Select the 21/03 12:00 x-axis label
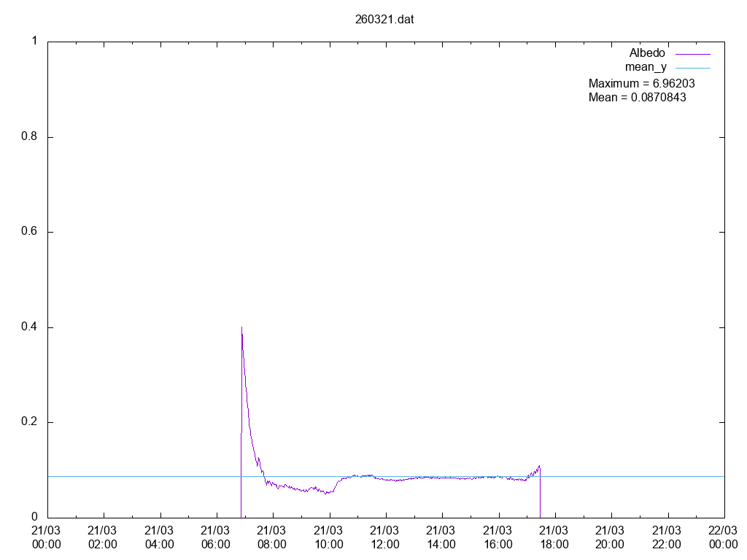Viewport: 747px width, 560px height. pyautogui.click(x=384, y=537)
